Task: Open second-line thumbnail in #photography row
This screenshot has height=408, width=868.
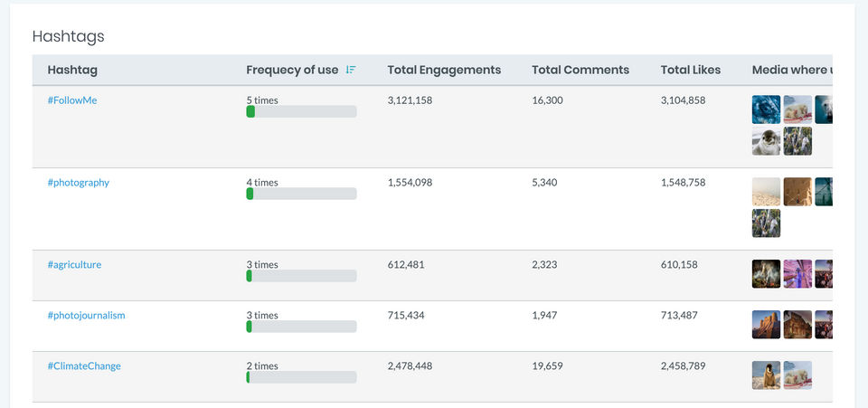Action: click(766, 223)
